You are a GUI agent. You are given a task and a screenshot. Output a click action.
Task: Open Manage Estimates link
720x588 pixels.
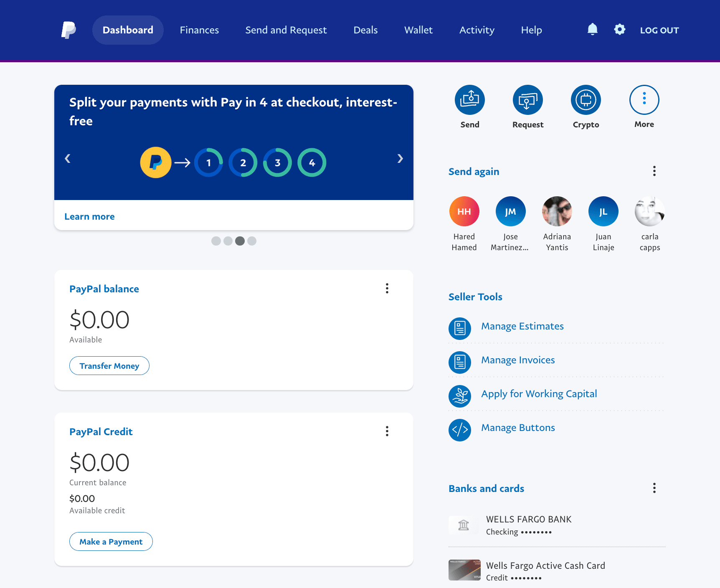522,326
